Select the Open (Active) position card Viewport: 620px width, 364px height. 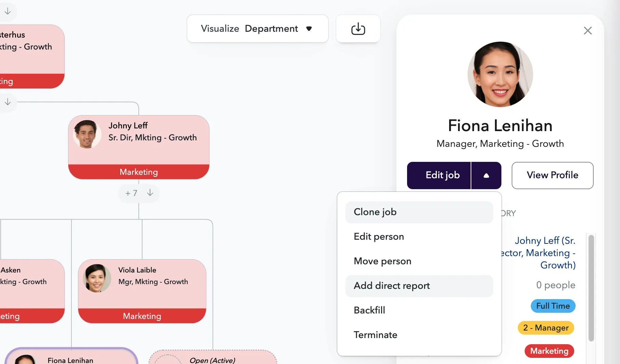(x=213, y=357)
